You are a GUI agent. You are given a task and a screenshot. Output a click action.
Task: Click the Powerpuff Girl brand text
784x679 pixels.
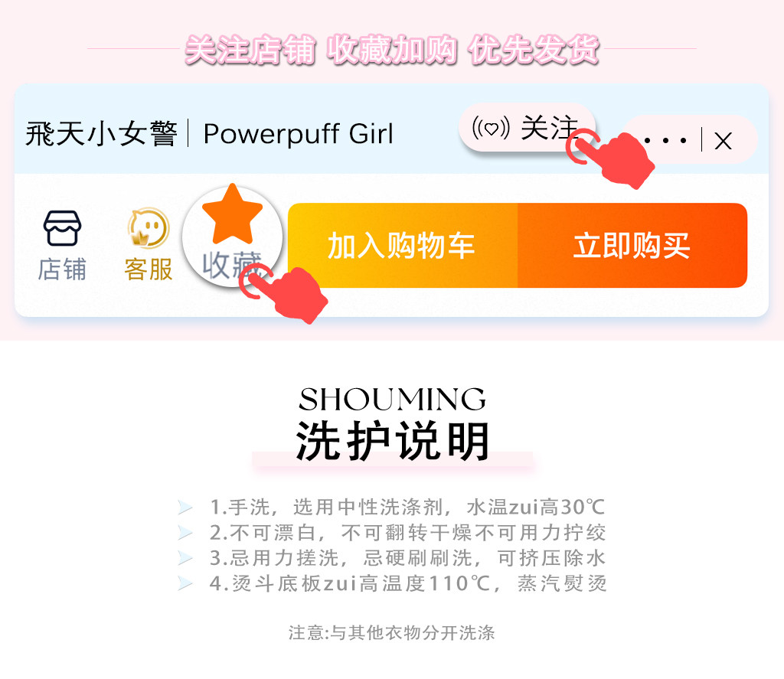point(298,134)
